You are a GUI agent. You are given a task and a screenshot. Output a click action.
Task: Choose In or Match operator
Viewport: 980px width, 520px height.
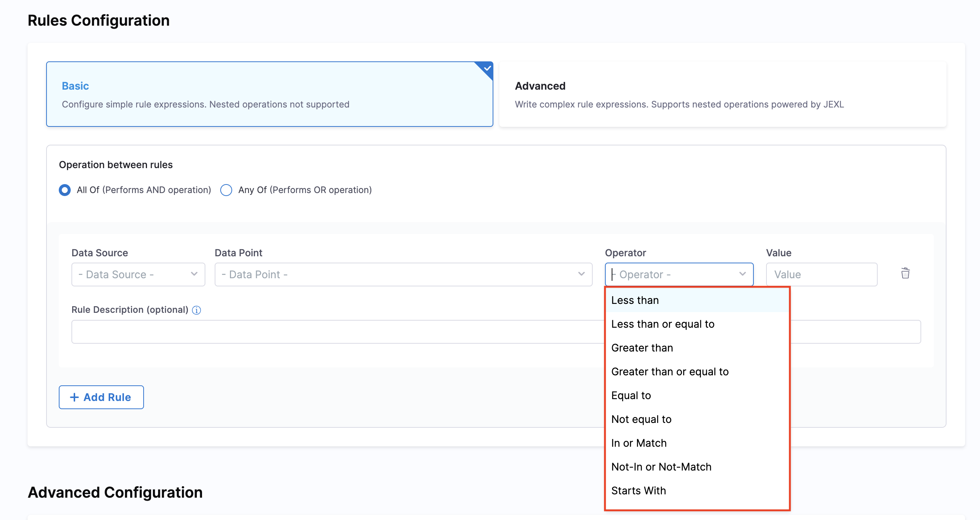click(x=639, y=443)
